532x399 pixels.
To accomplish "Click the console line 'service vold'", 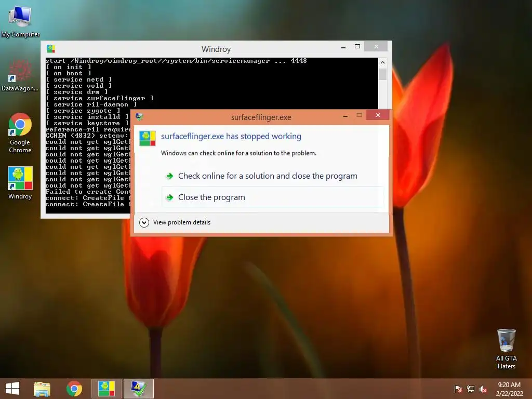I will (x=79, y=86).
